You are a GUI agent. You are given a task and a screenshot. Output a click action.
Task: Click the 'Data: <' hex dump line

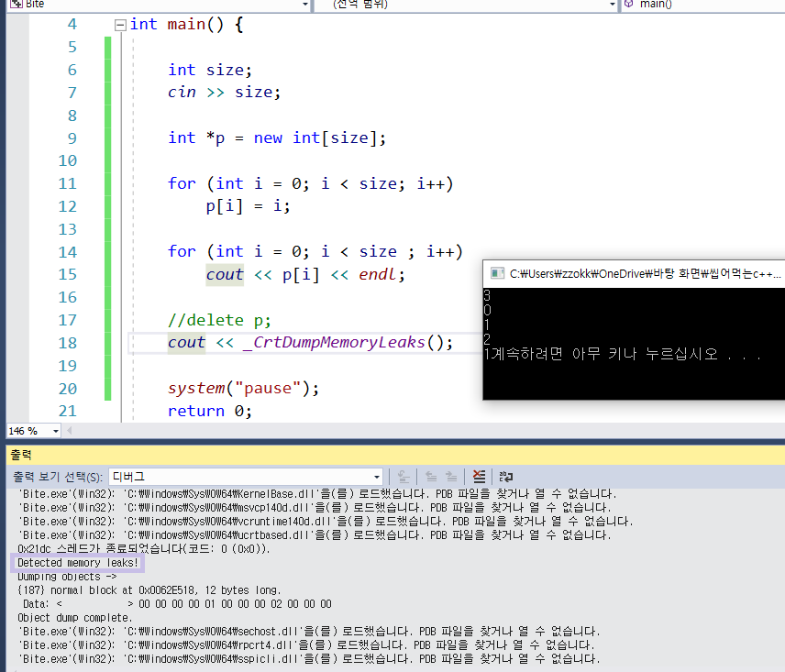177,604
